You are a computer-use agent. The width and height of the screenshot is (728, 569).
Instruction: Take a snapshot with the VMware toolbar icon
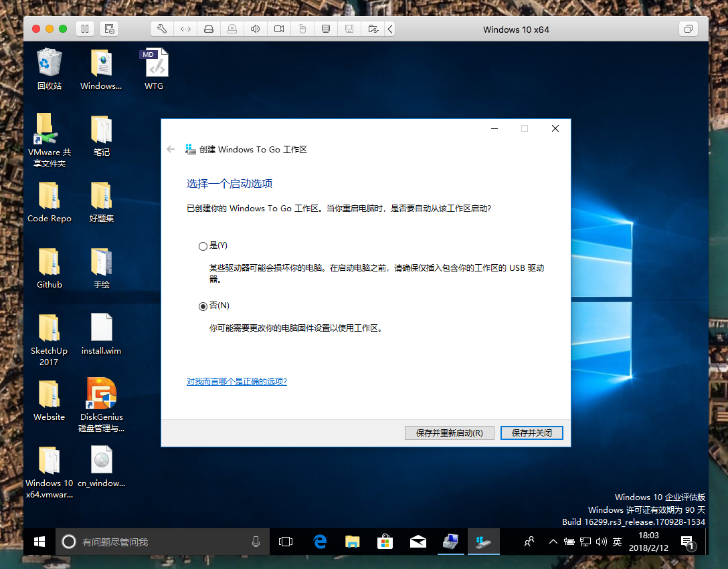[x=110, y=29]
